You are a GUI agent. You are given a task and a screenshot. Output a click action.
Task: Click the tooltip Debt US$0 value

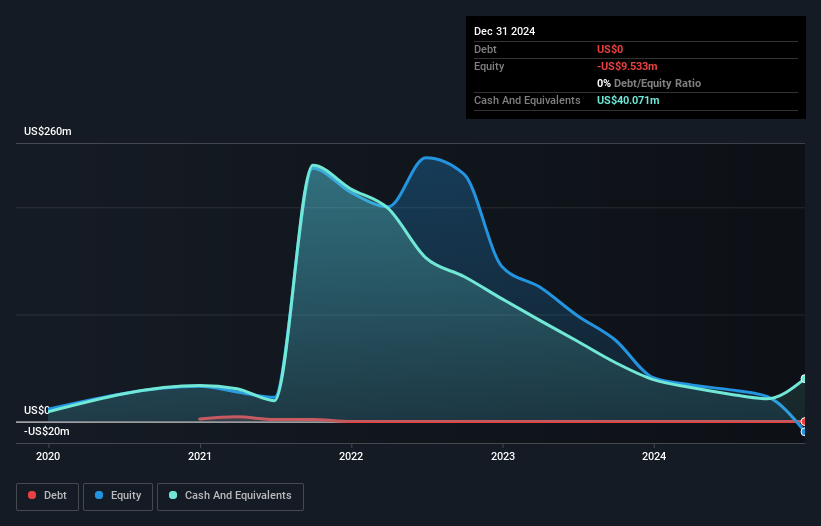(x=610, y=49)
